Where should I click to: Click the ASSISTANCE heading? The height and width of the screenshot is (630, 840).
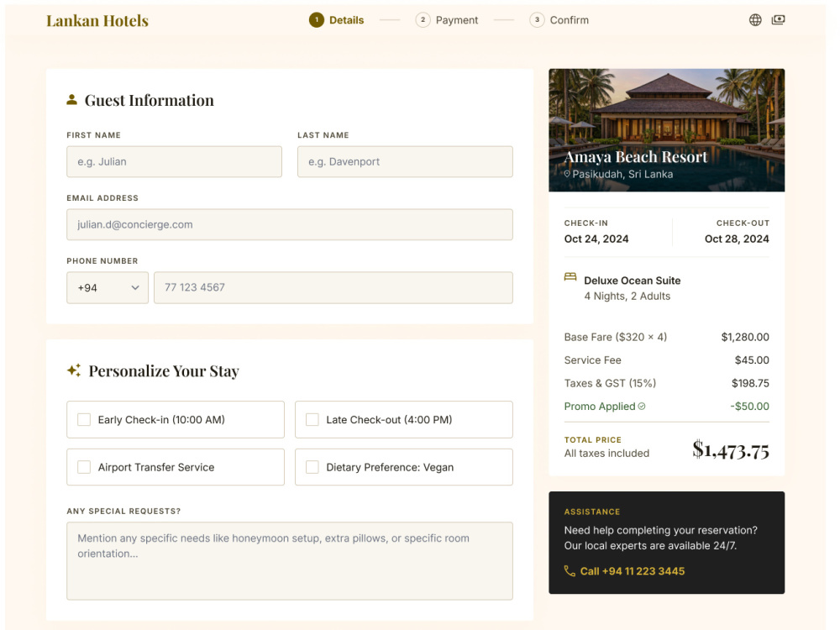coord(592,512)
